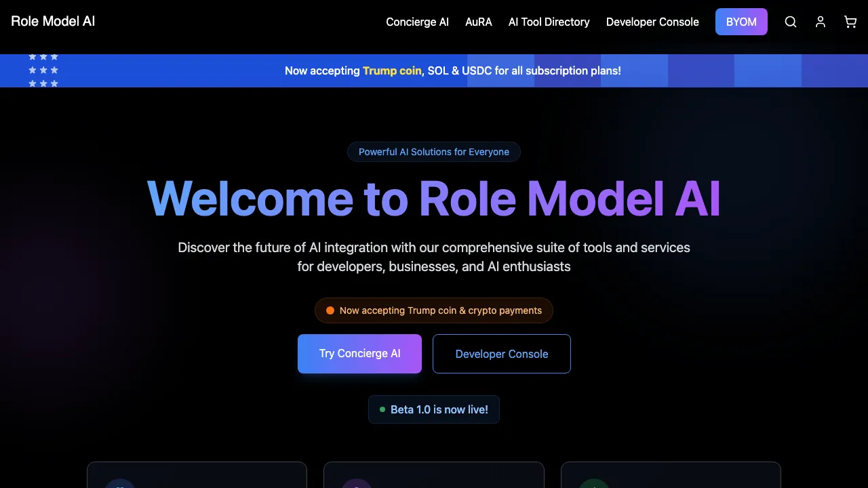Click the Role Model AI logo
The image size is (868, 488).
(52, 21)
